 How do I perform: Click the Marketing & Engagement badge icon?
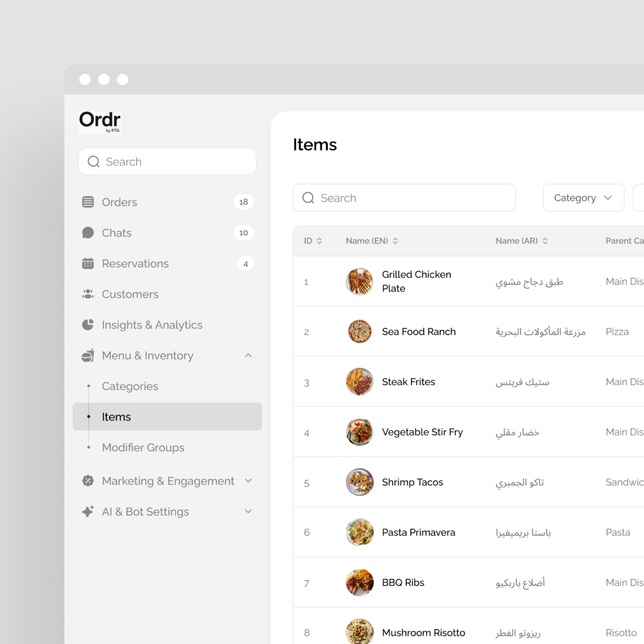[x=88, y=480]
